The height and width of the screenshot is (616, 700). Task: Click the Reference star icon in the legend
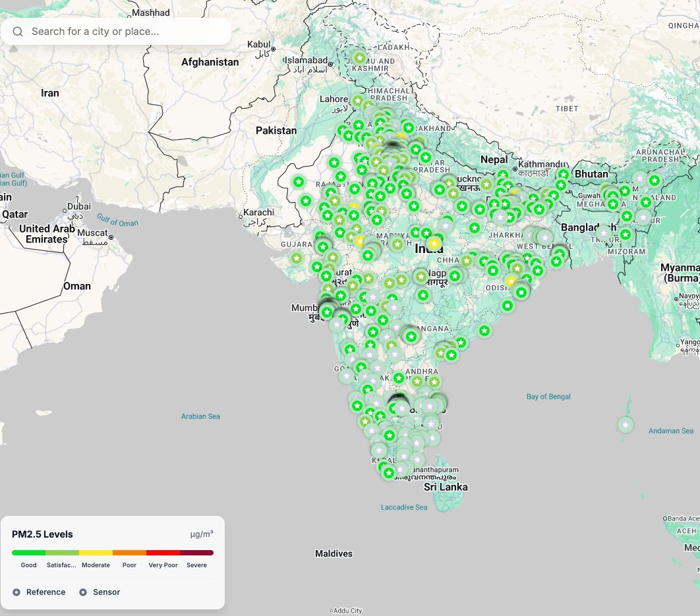pyautogui.click(x=16, y=592)
